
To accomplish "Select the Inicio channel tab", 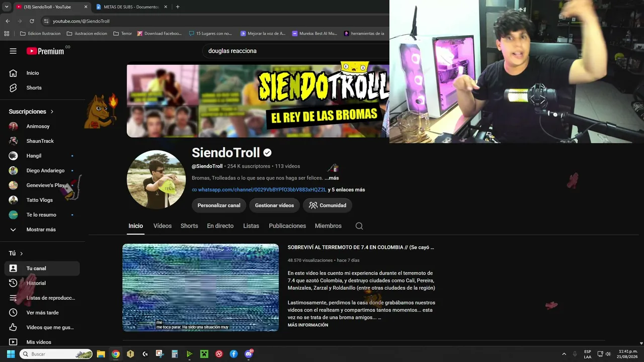I will 135,226.
